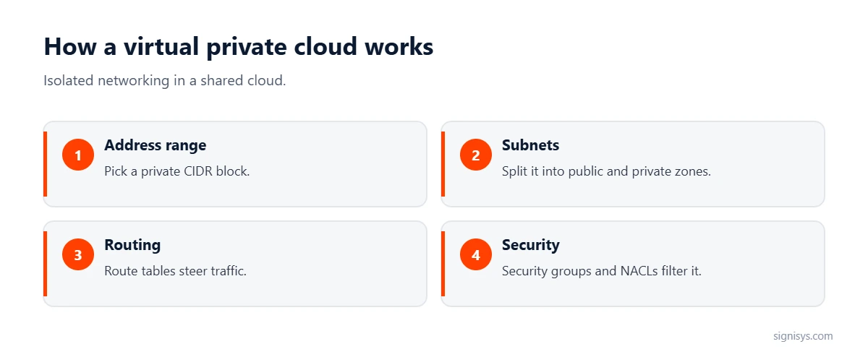Click the 'Isolated networking in a shared cloud.' subtitle

point(165,80)
